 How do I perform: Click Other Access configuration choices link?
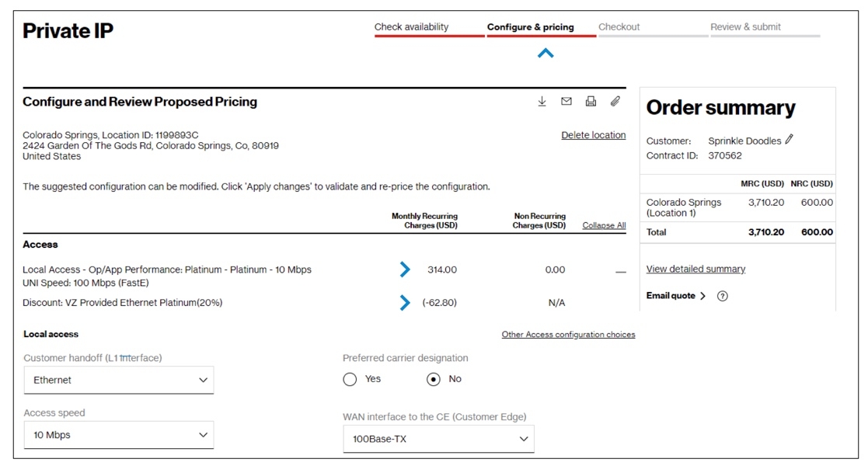pyautogui.click(x=568, y=335)
